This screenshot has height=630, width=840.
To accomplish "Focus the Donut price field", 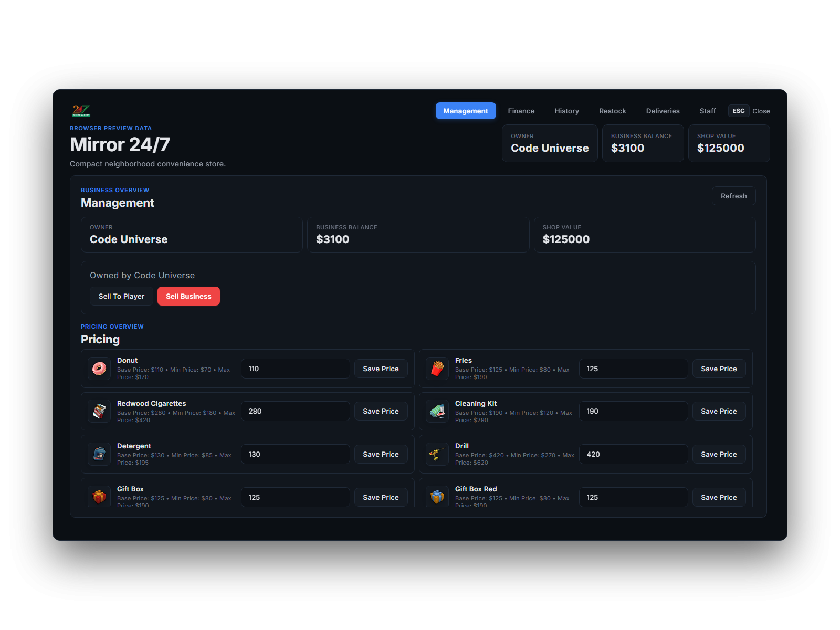I will click(x=296, y=369).
